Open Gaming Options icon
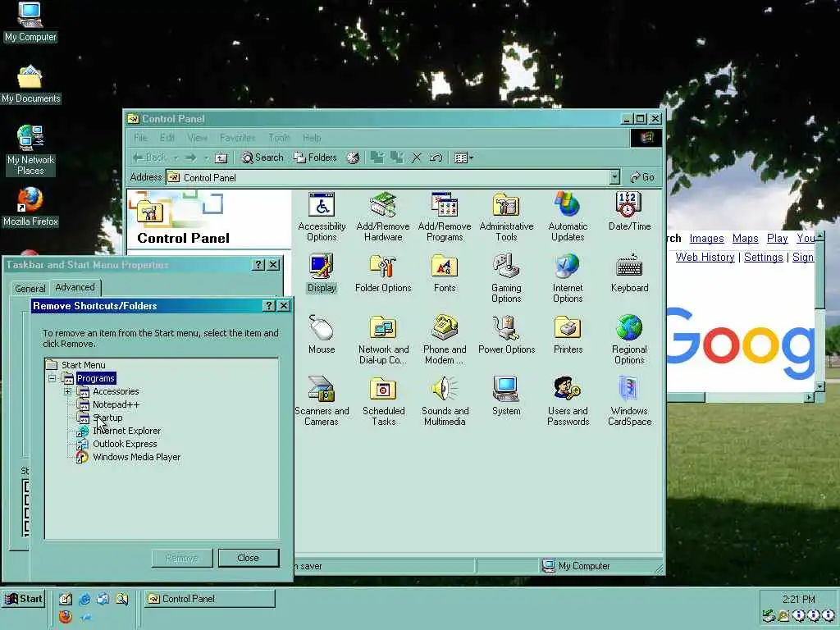The width and height of the screenshot is (840, 630). click(x=506, y=278)
